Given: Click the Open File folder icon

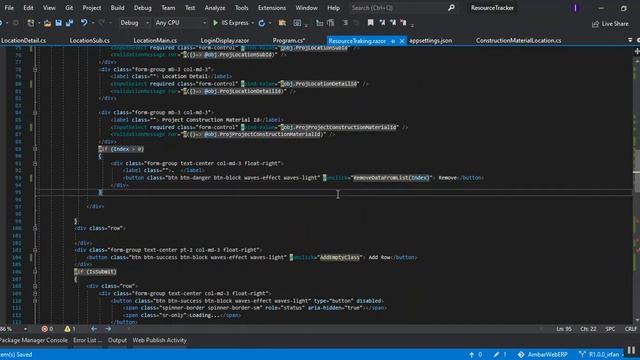Looking at the screenshot, I should [47, 23].
